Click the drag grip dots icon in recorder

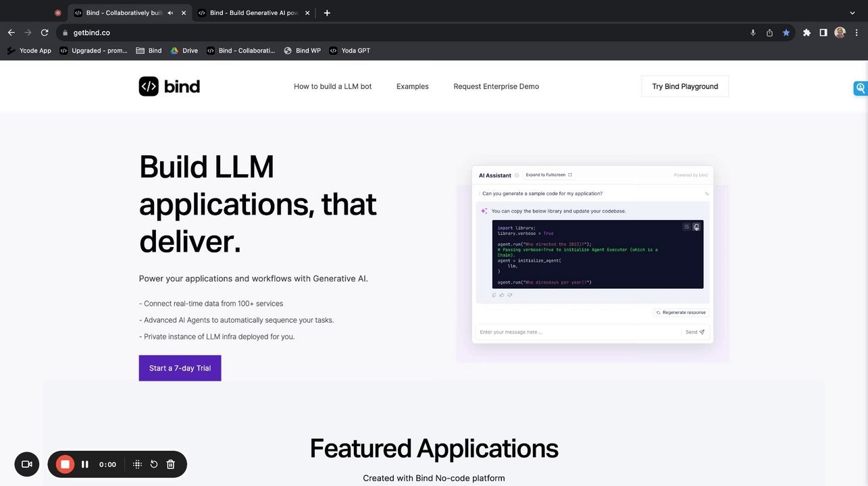tap(137, 464)
